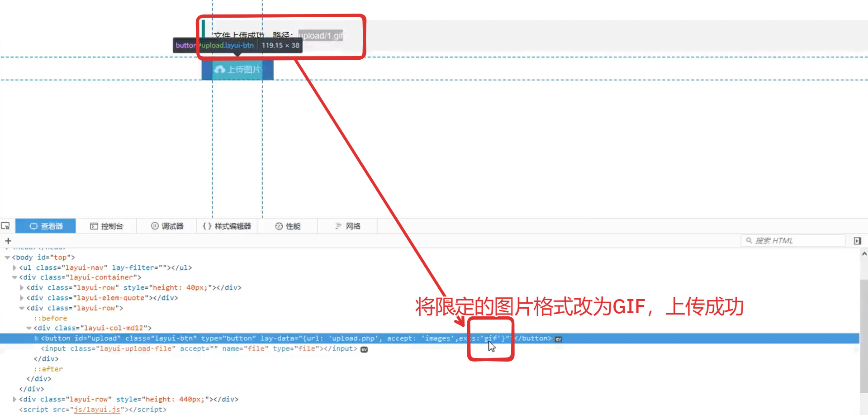Image resolution: width=868 pixels, height=415 pixels.
Task: Click the markup scrollbar up arrow
Action: click(864, 254)
